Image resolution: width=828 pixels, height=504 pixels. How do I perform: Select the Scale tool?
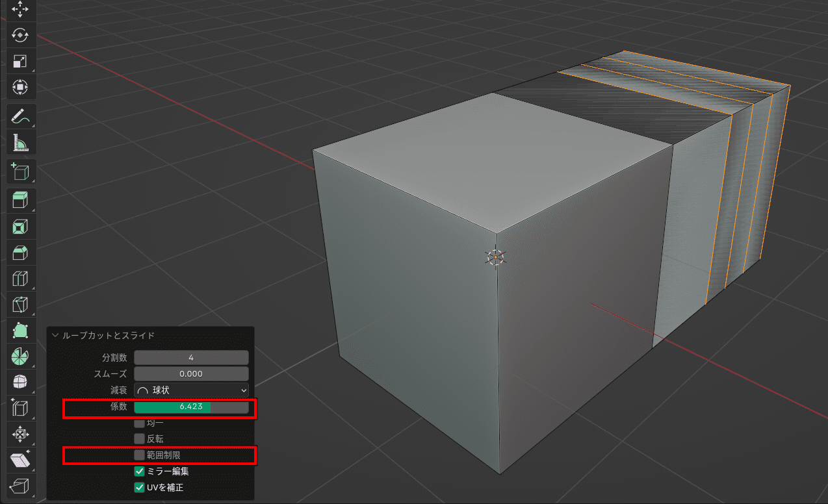point(20,61)
